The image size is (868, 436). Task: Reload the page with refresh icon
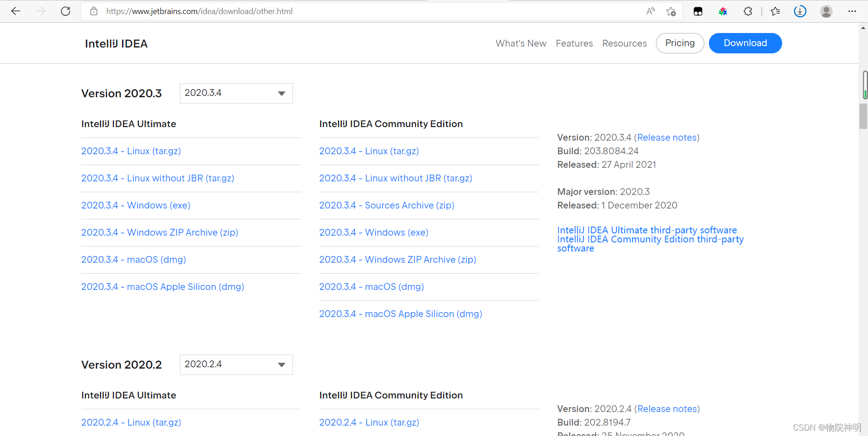tap(66, 11)
